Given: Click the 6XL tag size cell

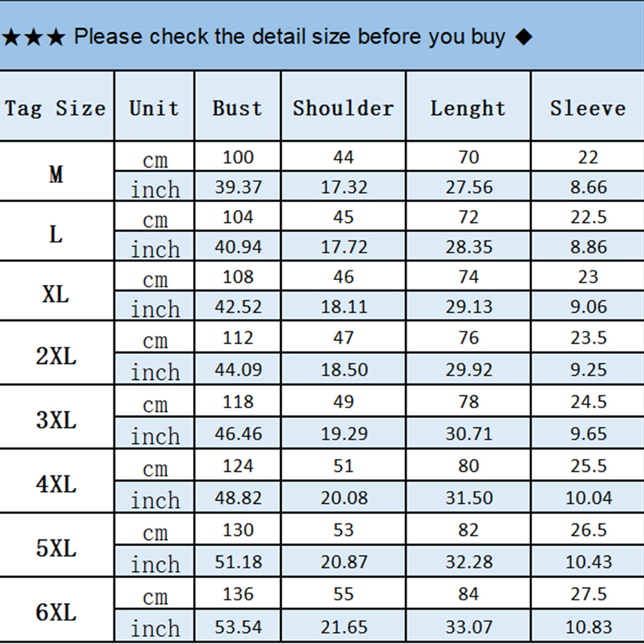Looking at the screenshot, I should pos(57,612).
